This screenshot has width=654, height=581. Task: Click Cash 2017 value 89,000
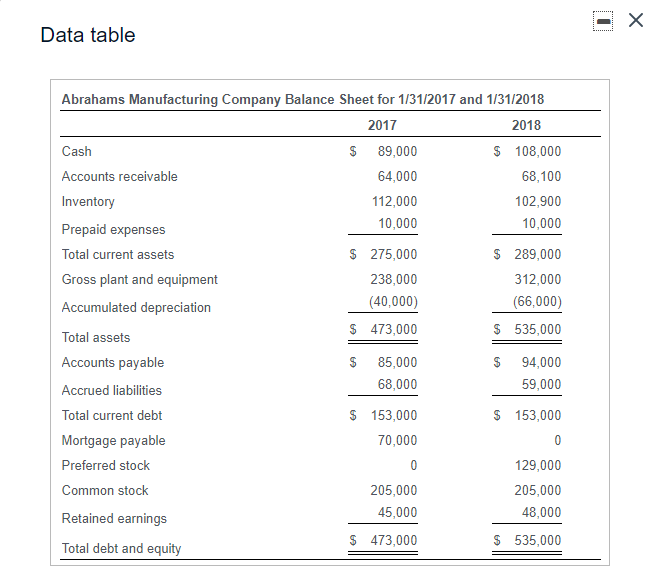(x=397, y=151)
